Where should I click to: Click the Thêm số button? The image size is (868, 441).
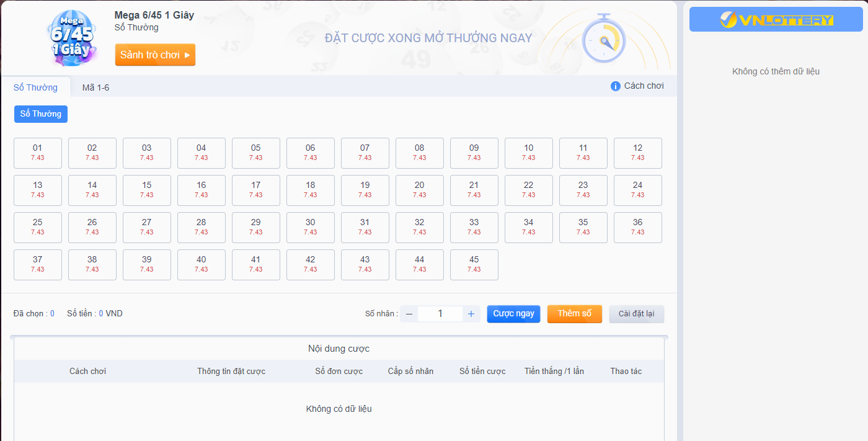click(574, 314)
